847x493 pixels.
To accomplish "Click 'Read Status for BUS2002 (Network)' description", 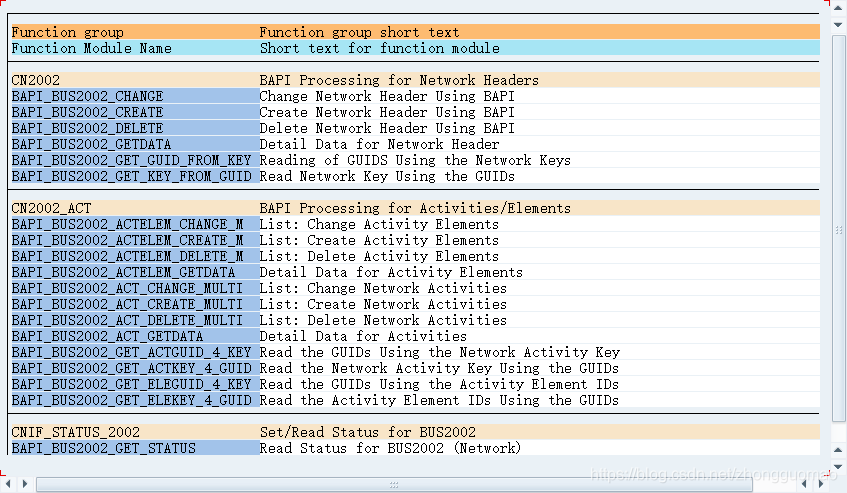I will 391,448.
